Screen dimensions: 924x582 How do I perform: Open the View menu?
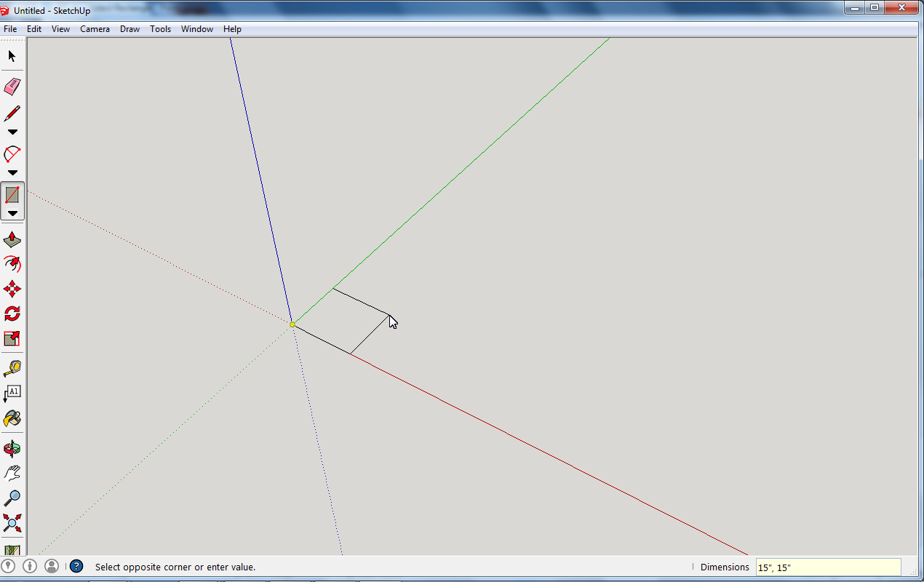60,29
